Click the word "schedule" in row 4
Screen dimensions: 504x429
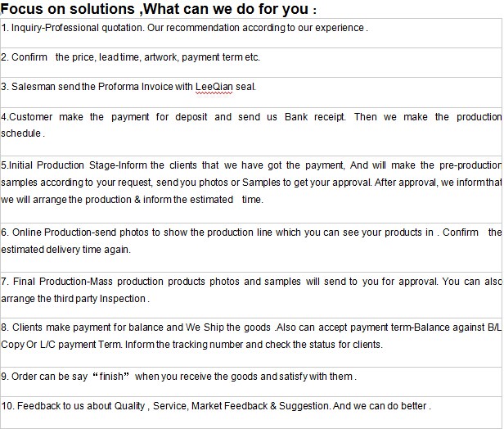tap(21, 133)
